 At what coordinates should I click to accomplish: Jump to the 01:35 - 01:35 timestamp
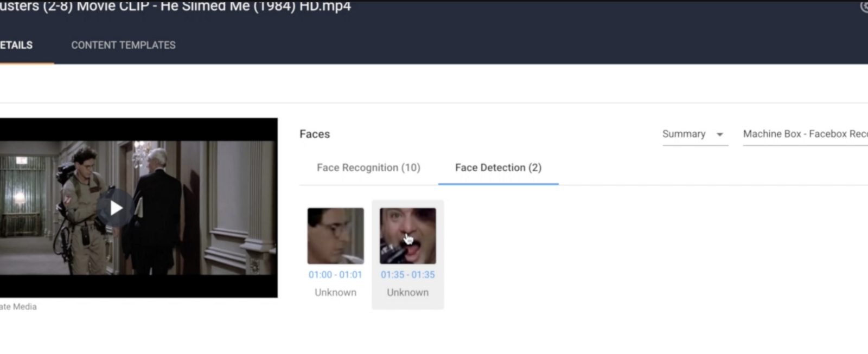tap(407, 275)
